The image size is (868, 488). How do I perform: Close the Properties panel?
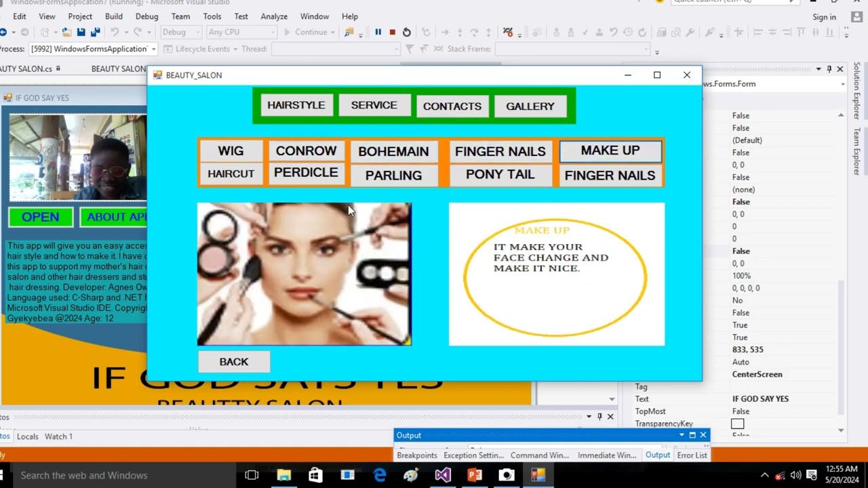coord(840,69)
